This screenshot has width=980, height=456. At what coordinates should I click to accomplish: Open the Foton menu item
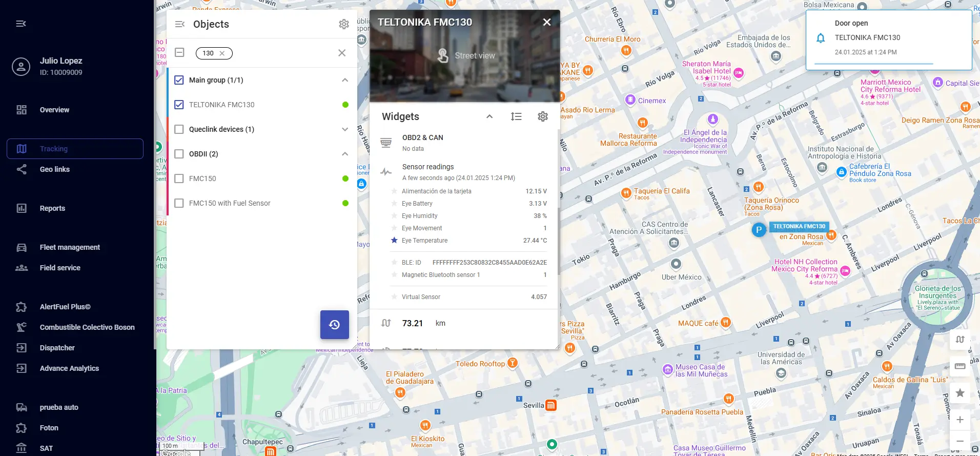(75, 428)
